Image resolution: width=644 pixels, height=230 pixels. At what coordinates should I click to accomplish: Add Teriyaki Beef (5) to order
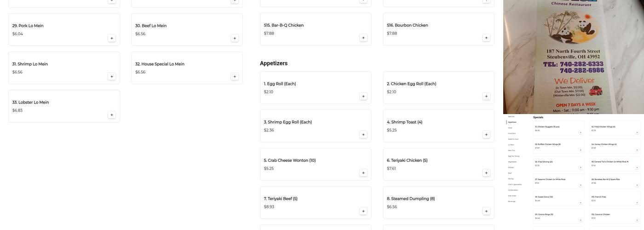tap(363, 212)
